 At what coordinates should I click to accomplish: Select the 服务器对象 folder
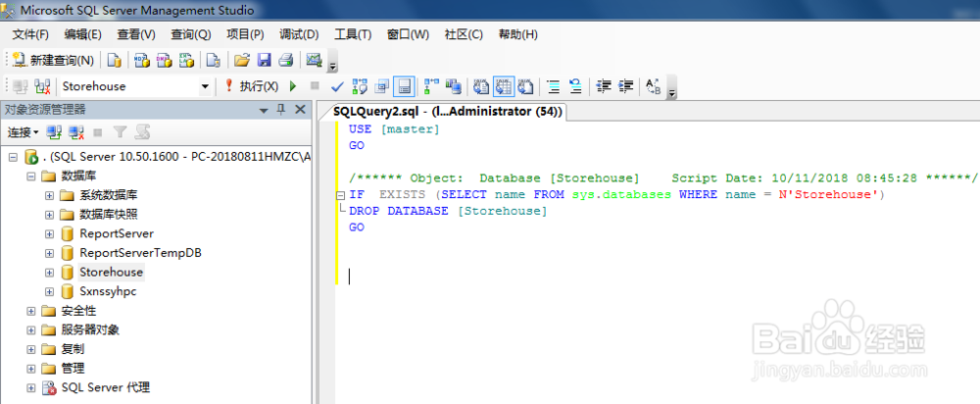[90, 329]
